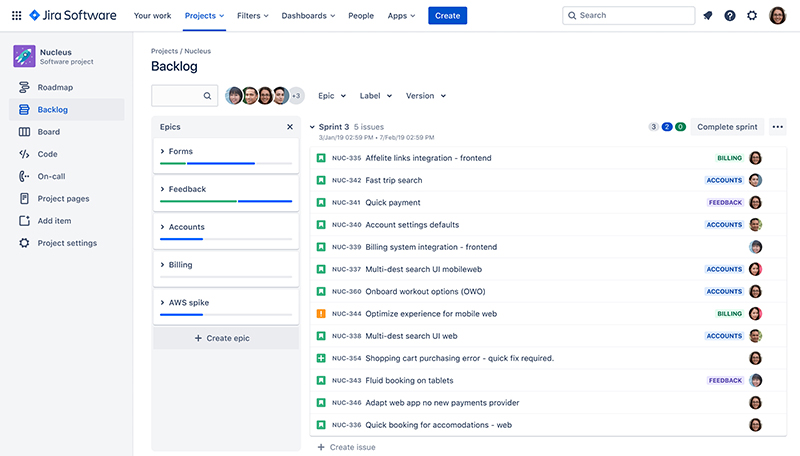Open the Dashboards menu
The width and height of the screenshot is (800, 456).
(308, 16)
